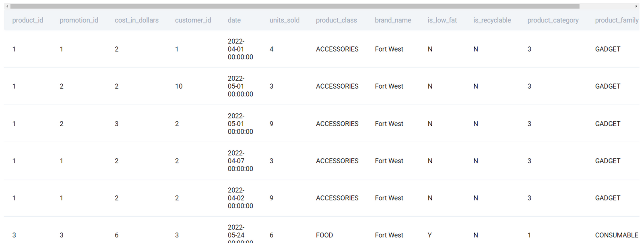Select the date column header

click(234, 20)
